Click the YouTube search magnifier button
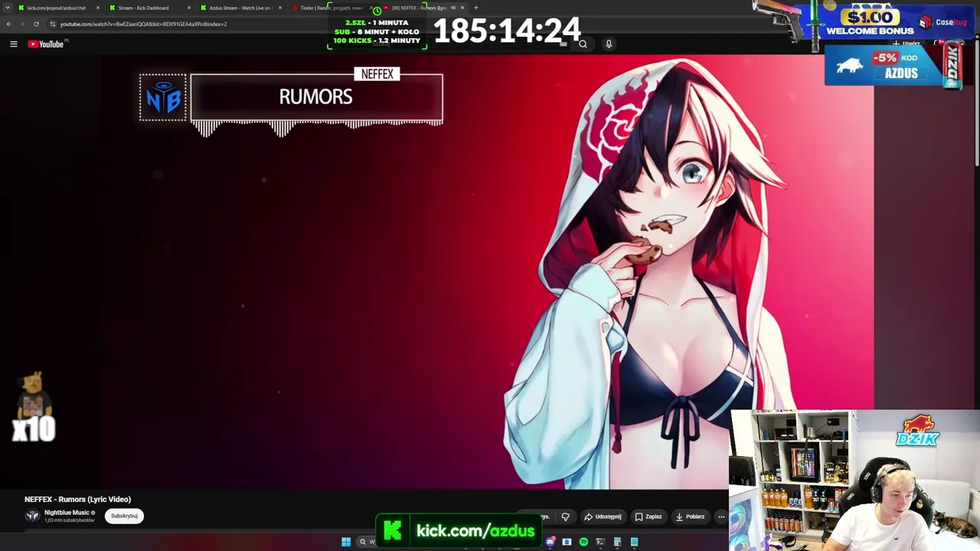 click(583, 44)
